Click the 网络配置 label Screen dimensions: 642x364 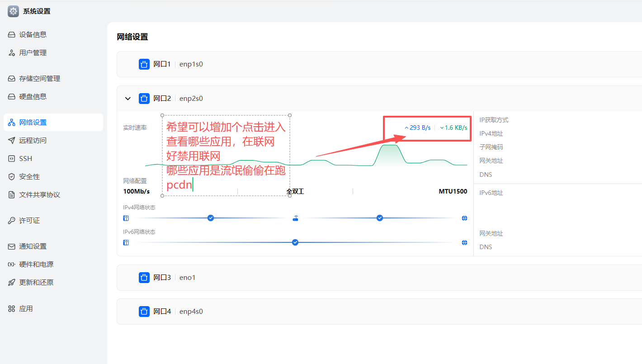click(135, 181)
